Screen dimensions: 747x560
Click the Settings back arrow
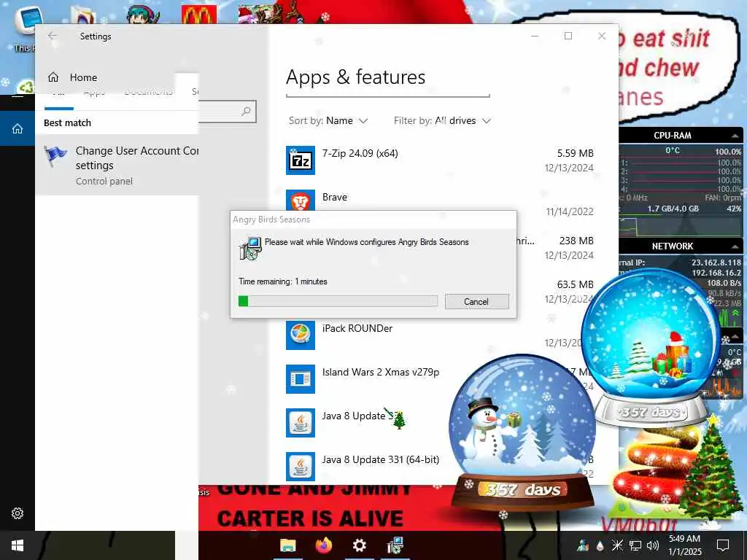[53, 36]
